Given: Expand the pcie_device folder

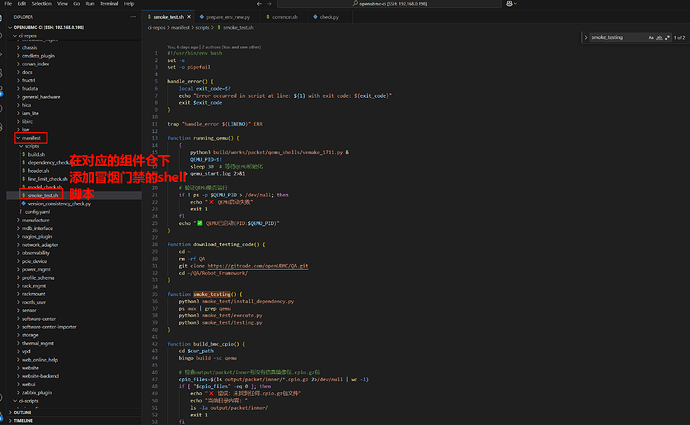Looking at the screenshot, I should click(x=34, y=261).
